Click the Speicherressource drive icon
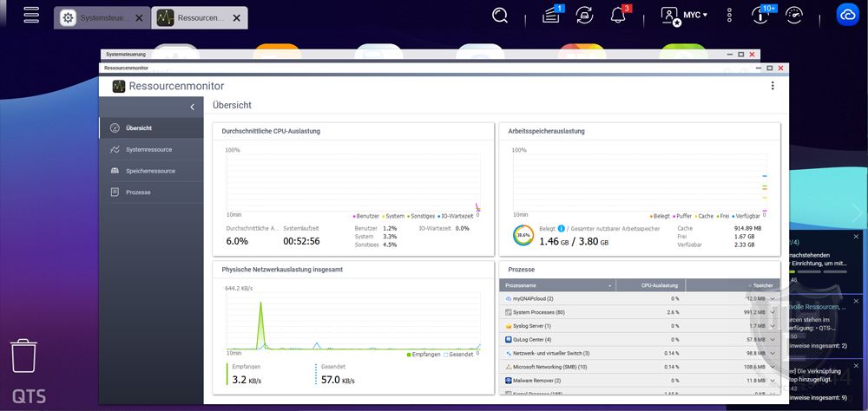Viewport: 868px width, 411px height. pyautogui.click(x=115, y=171)
